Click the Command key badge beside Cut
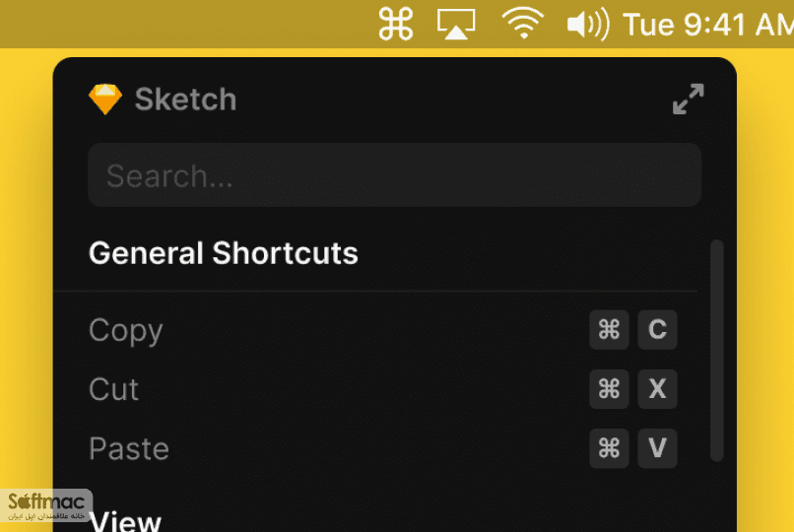Image resolution: width=794 pixels, height=532 pixels. click(609, 389)
